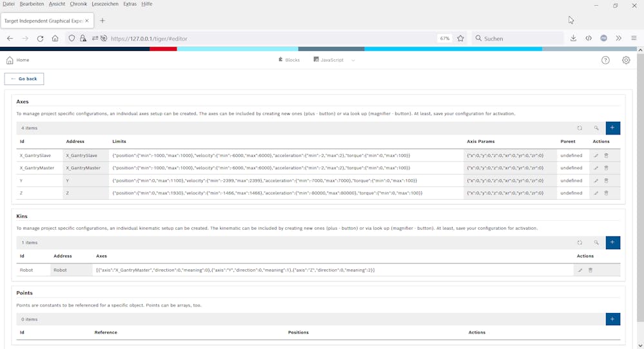This screenshot has height=349, width=644.
Task: Refresh the Axes table
Action: tap(580, 128)
